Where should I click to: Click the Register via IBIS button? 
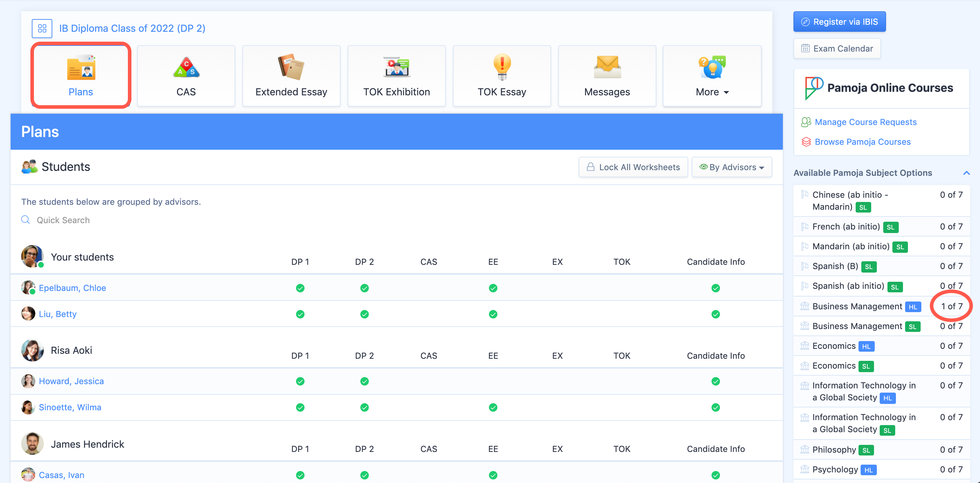tap(839, 22)
